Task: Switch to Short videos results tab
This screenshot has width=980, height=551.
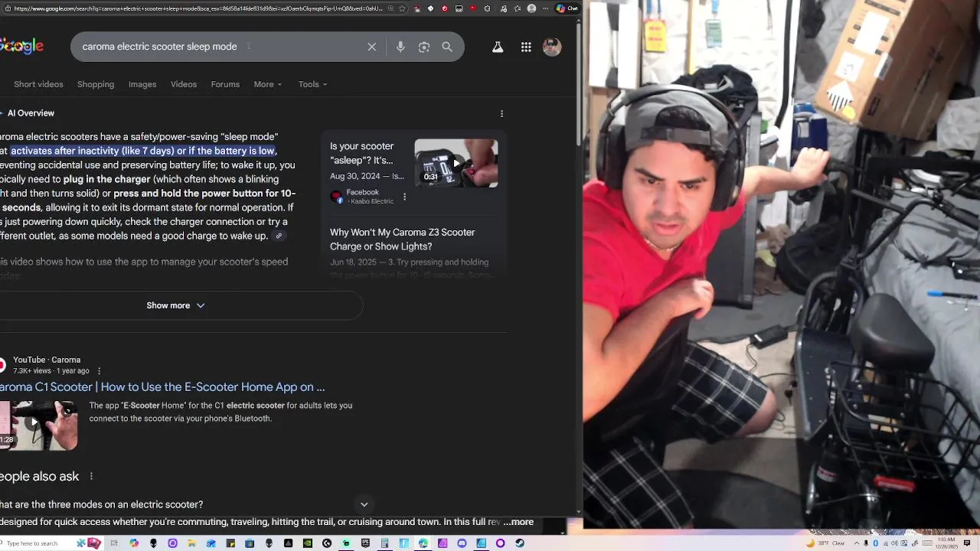Action: coord(38,84)
